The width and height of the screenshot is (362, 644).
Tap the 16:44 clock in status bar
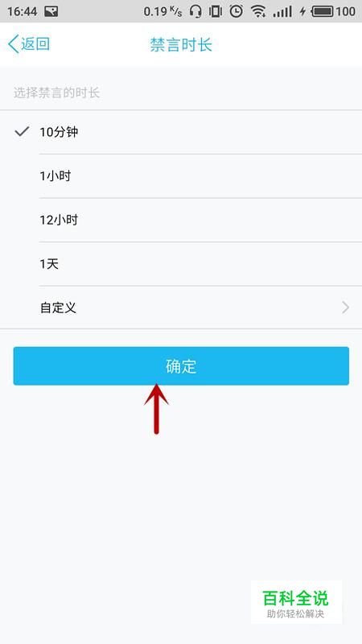pyautogui.click(x=23, y=11)
